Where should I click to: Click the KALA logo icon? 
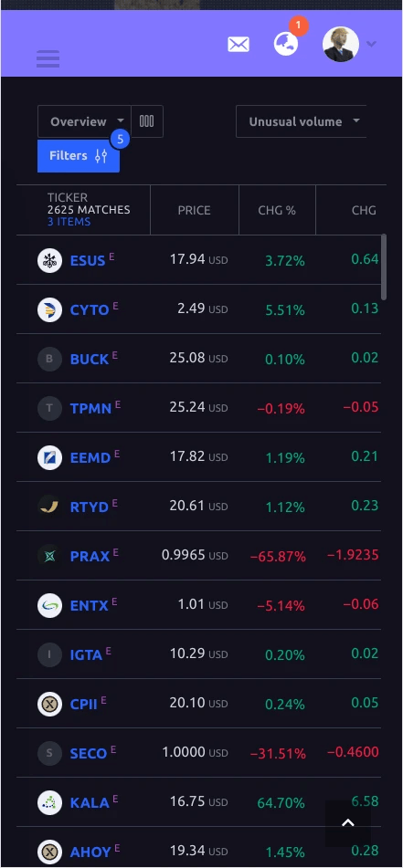[x=49, y=802]
